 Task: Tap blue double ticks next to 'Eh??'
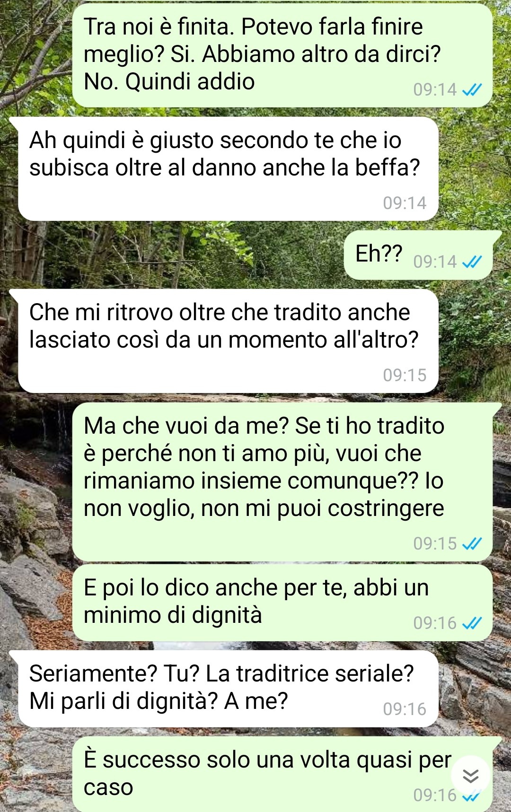tap(472, 262)
